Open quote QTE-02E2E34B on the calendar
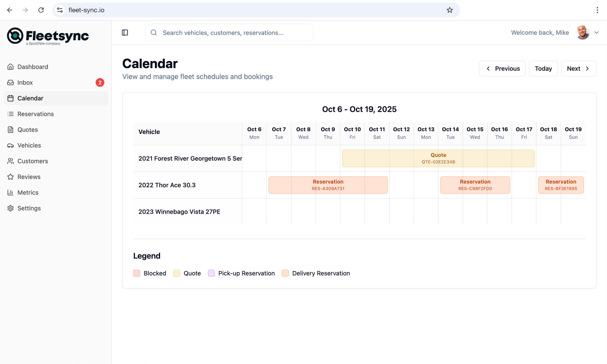This screenshot has height=364, width=607. [438, 158]
